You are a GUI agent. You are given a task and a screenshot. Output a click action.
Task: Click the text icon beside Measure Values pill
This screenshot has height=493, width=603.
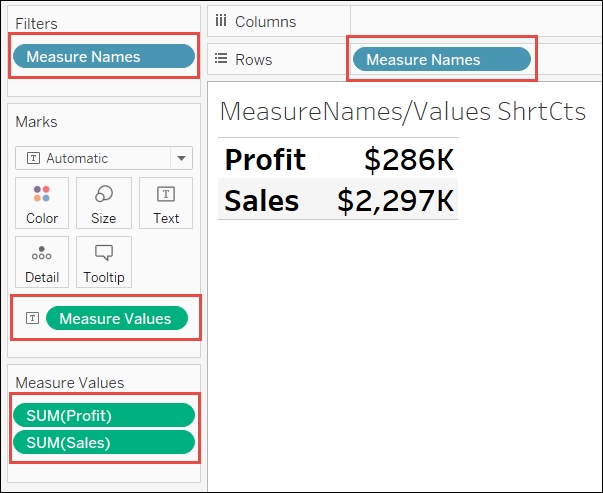(x=32, y=318)
